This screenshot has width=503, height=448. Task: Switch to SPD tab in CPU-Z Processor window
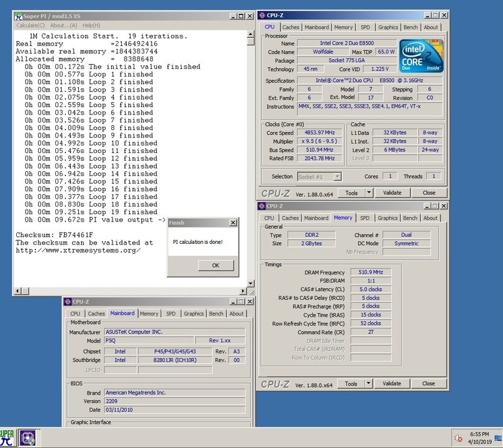pos(365,27)
